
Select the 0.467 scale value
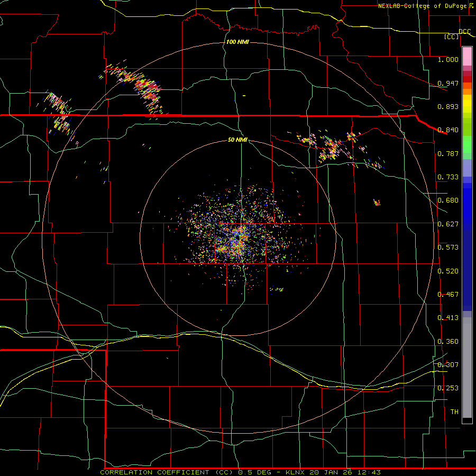click(x=448, y=295)
